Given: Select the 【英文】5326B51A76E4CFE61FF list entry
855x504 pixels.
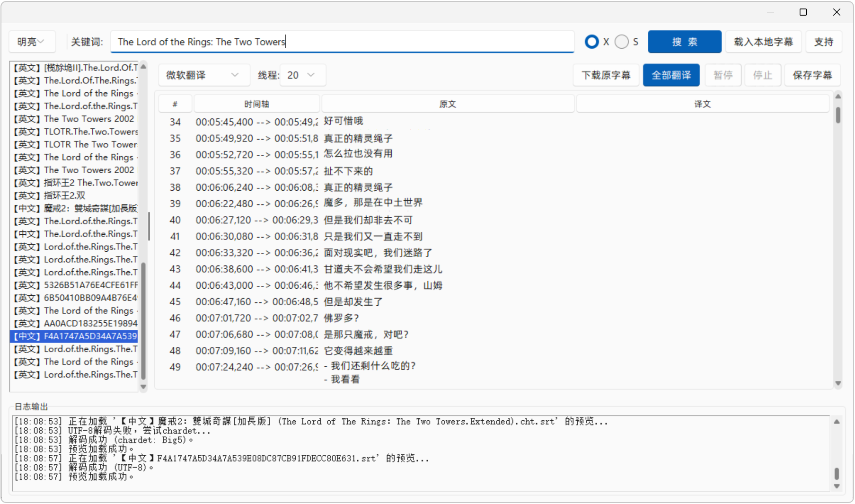Looking at the screenshot, I should 74,285.
